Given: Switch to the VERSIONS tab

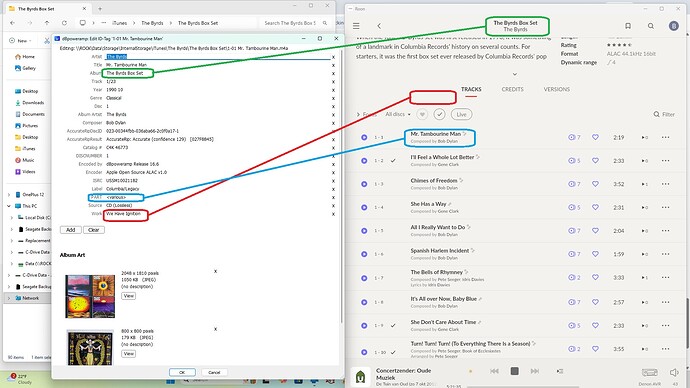Looking at the screenshot, I should [x=557, y=89].
